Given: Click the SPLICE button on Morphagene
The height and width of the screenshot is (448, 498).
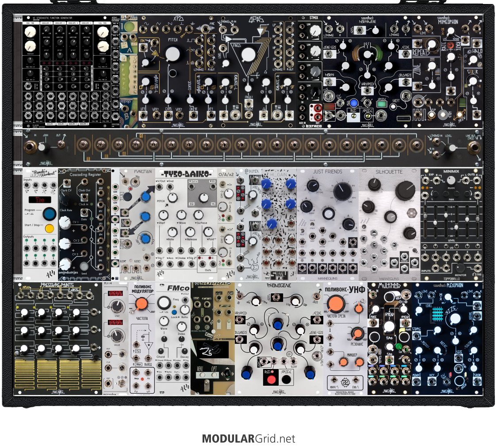Looking at the screenshot, I should click(368, 117).
